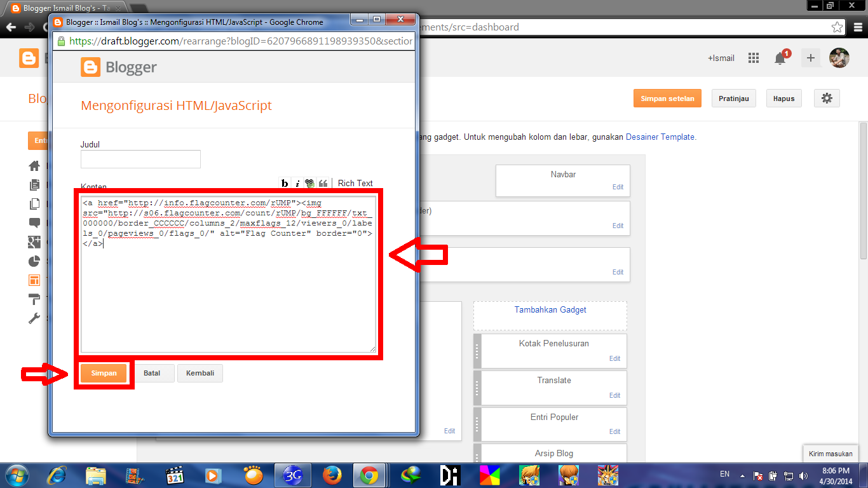Open the Pages icon in Blogger sidebar

coord(34,204)
